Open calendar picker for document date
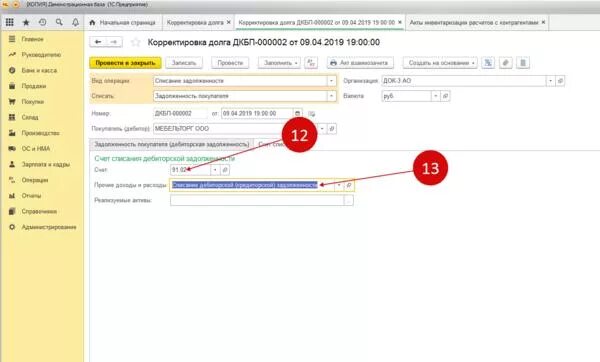600x362 pixels. tap(297, 113)
